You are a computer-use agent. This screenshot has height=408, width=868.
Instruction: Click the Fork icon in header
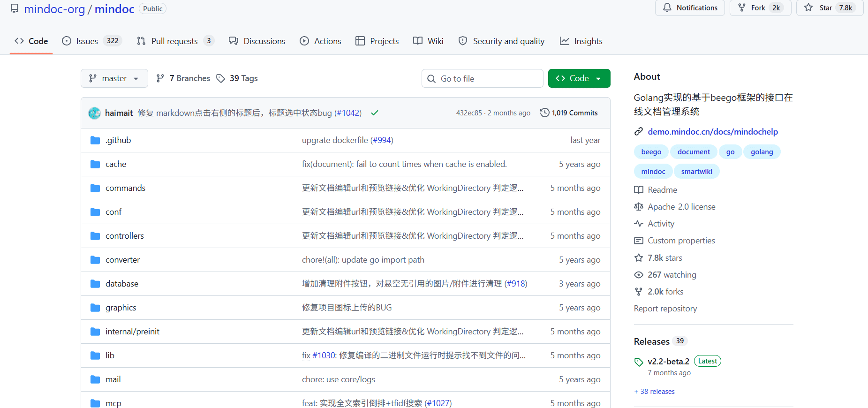[742, 8]
